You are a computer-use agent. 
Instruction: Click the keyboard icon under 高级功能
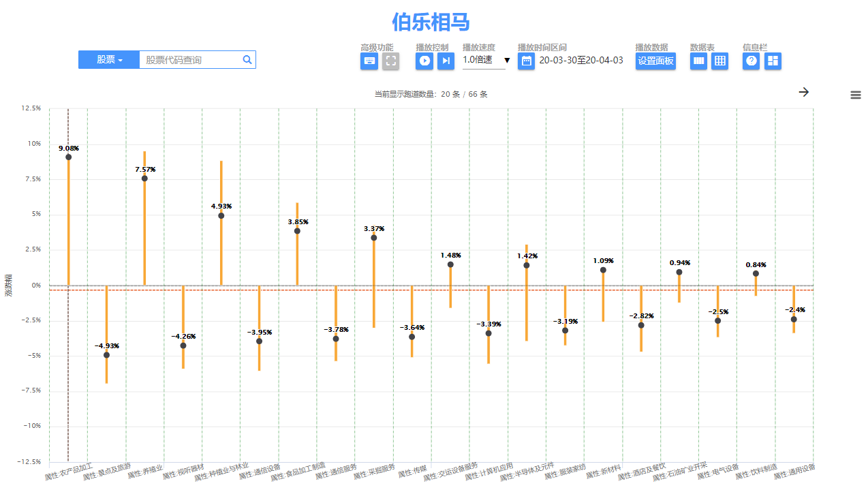(x=369, y=61)
